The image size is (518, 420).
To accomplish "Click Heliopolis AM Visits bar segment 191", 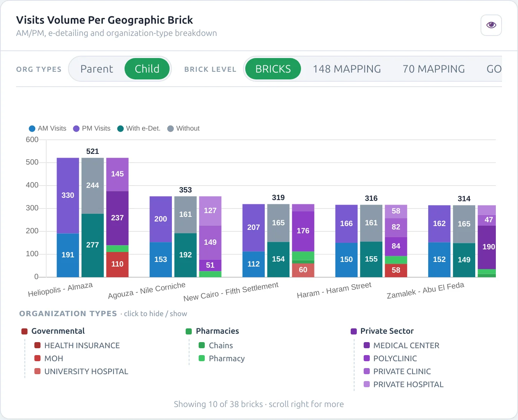I will pos(68,255).
